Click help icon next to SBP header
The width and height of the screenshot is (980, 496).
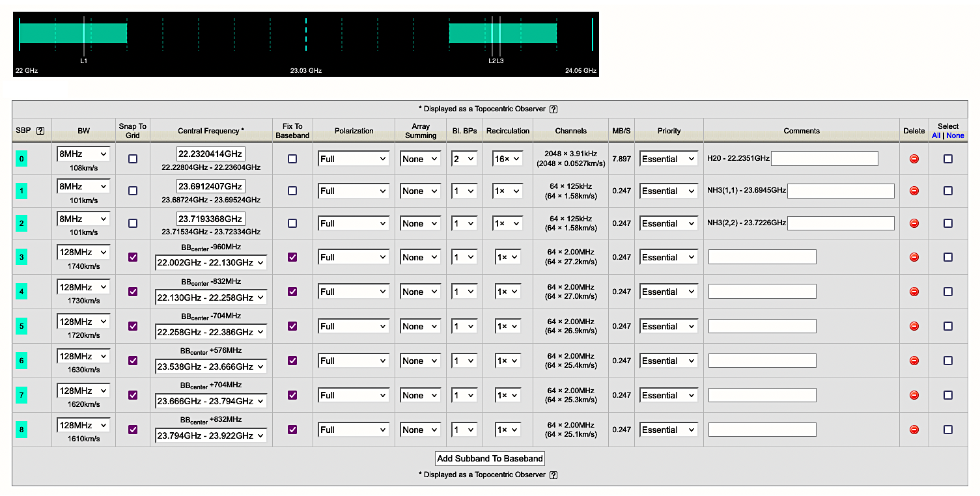[40, 131]
